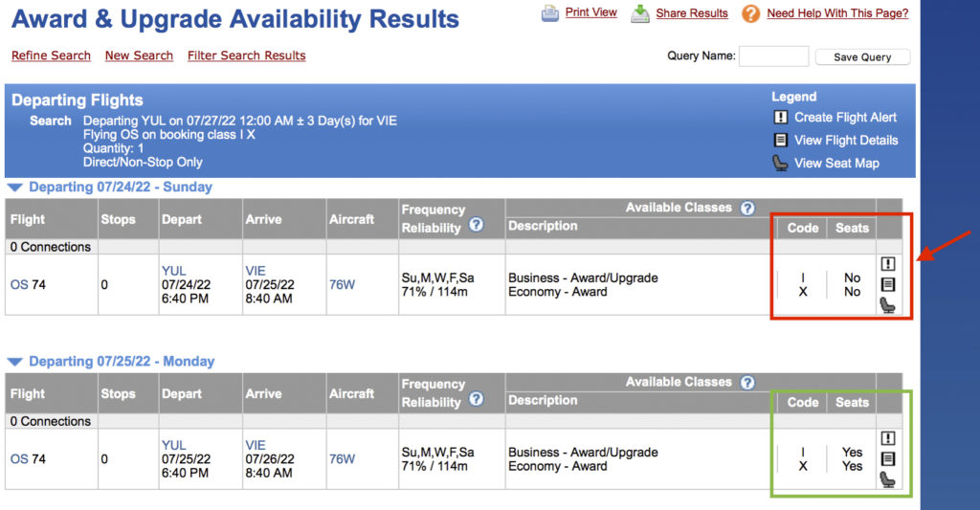980x510 pixels.
Task: Click Available Classes help icon in Sunday table
Action: click(747, 208)
